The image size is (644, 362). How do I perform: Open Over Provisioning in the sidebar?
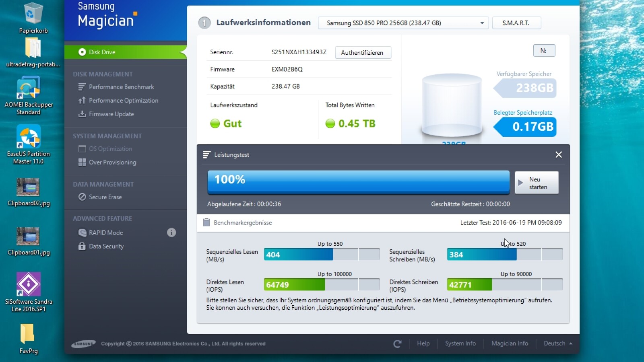coord(112,162)
